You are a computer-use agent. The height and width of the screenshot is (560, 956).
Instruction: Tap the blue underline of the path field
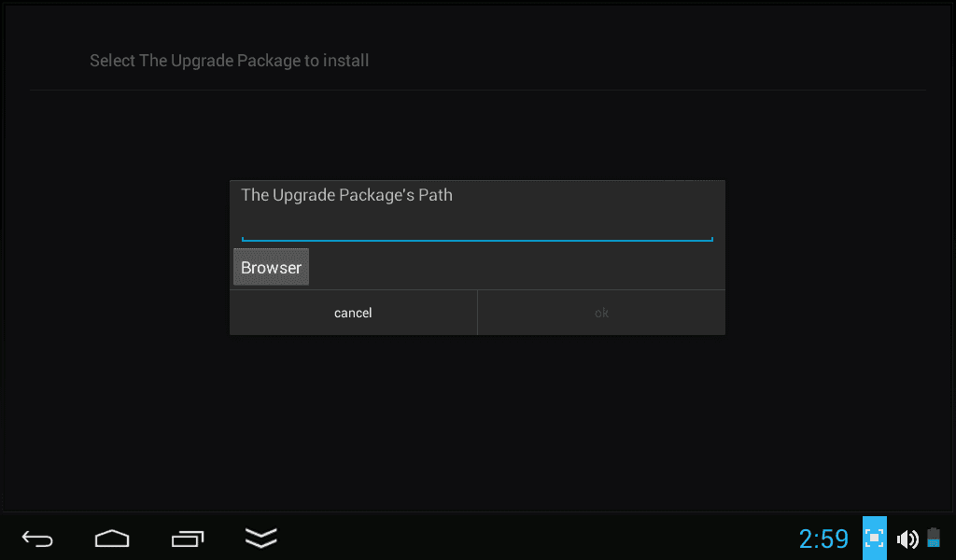(477, 240)
